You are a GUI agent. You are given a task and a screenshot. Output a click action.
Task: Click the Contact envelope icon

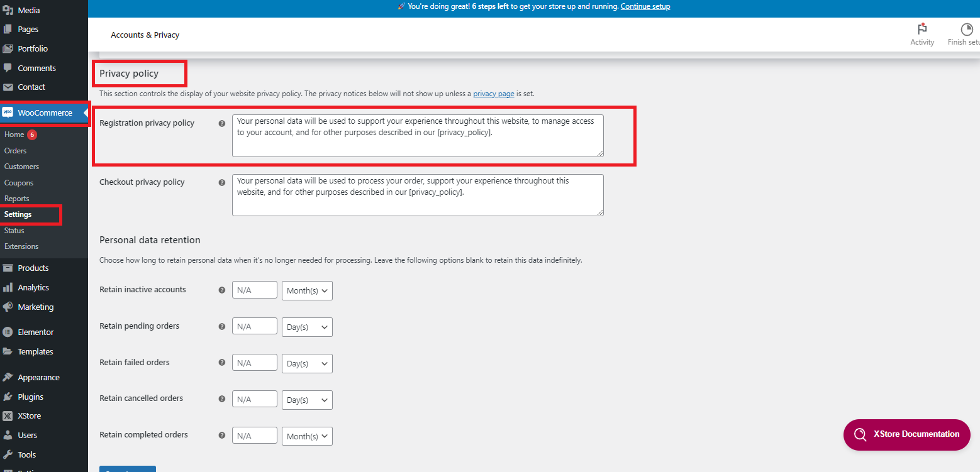point(8,87)
